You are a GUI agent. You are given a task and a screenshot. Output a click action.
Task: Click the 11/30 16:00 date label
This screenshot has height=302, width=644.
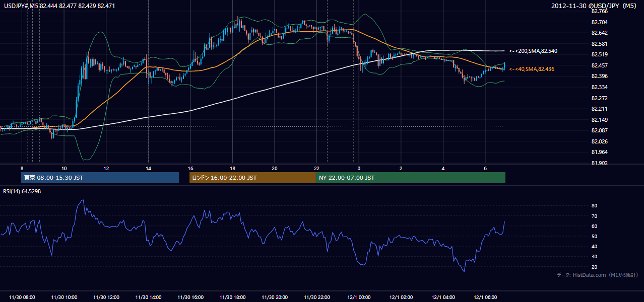point(190,297)
